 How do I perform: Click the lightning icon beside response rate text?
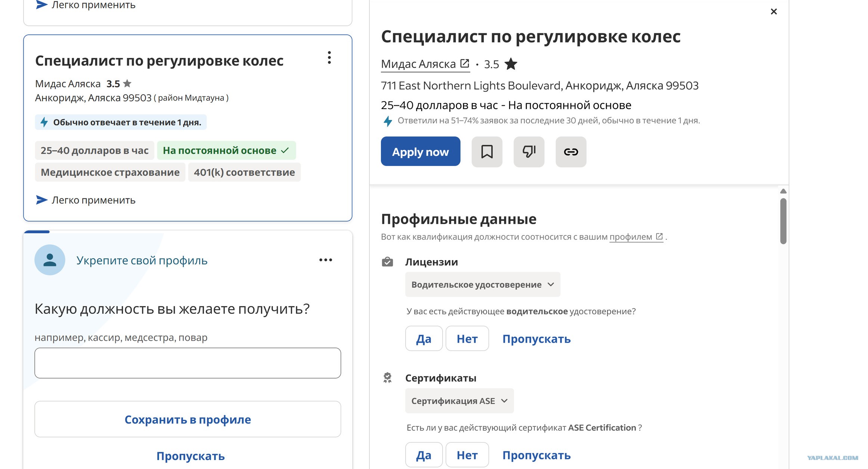[388, 121]
